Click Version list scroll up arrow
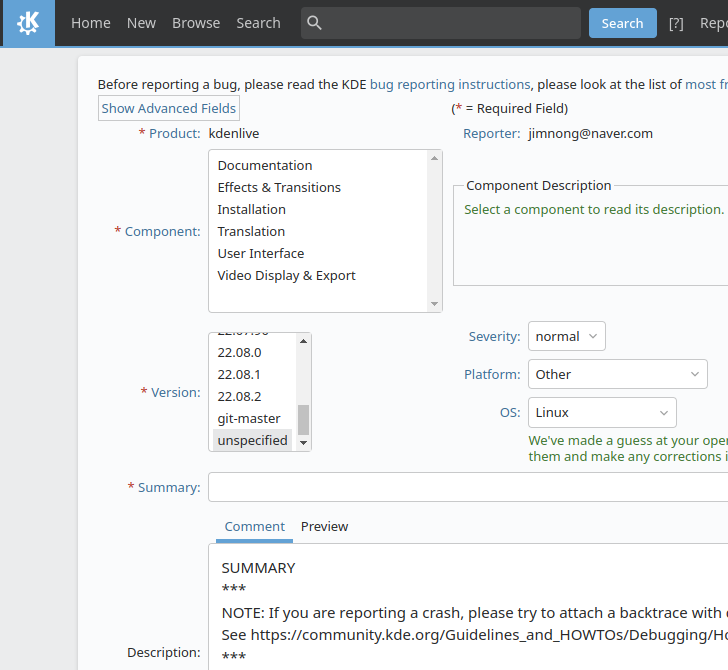The image size is (728, 670). point(304,341)
